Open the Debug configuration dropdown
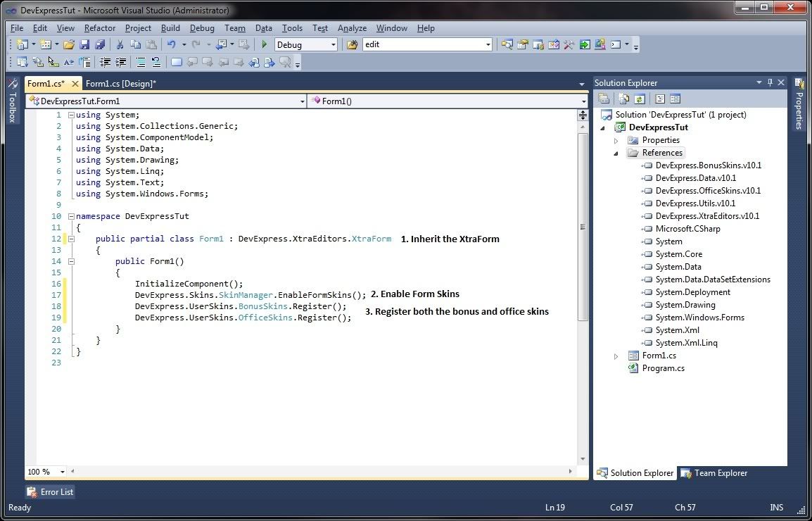This screenshot has height=521, width=812. click(x=333, y=44)
